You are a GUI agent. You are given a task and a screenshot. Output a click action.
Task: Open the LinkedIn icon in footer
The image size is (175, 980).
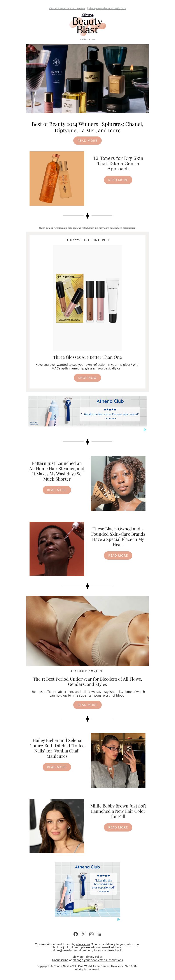(x=100, y=934)
